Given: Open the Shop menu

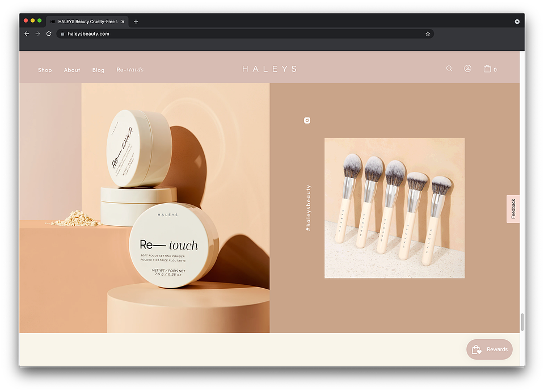Looking at the screenshot, I should click(x=45, y=70).
